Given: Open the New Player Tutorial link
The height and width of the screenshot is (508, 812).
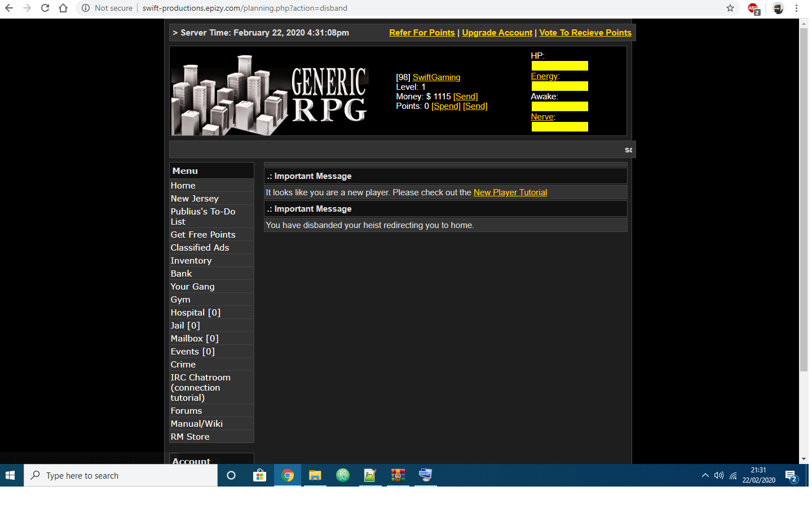Looking at the screenshot, I should click(510, 192).
